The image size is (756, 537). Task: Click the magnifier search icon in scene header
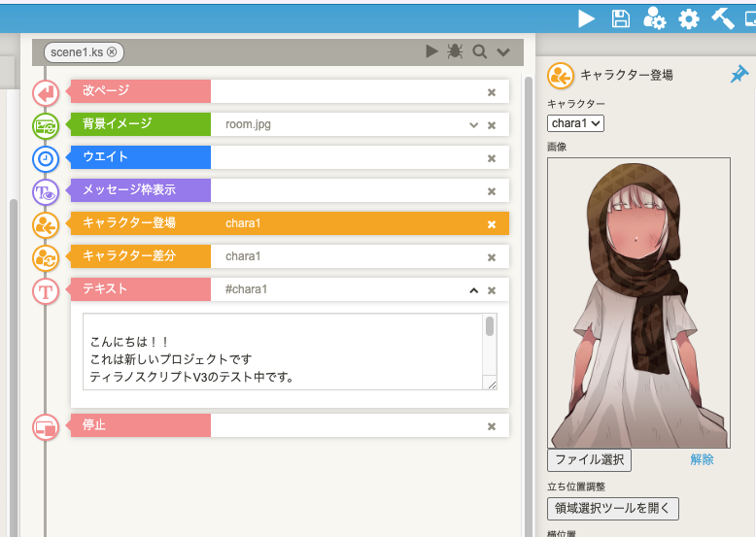click(479, 51)
